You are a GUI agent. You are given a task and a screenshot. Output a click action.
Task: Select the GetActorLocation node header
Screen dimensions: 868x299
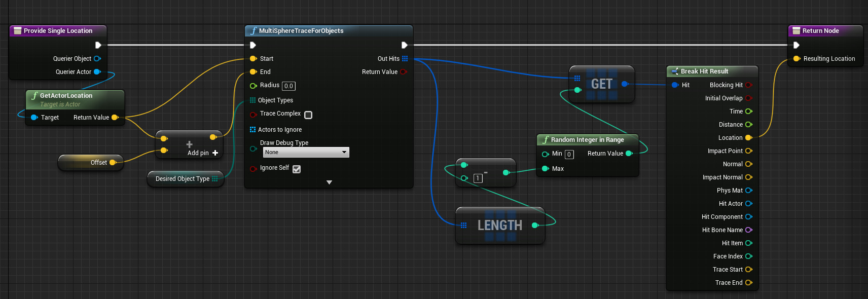pos(66,96)
